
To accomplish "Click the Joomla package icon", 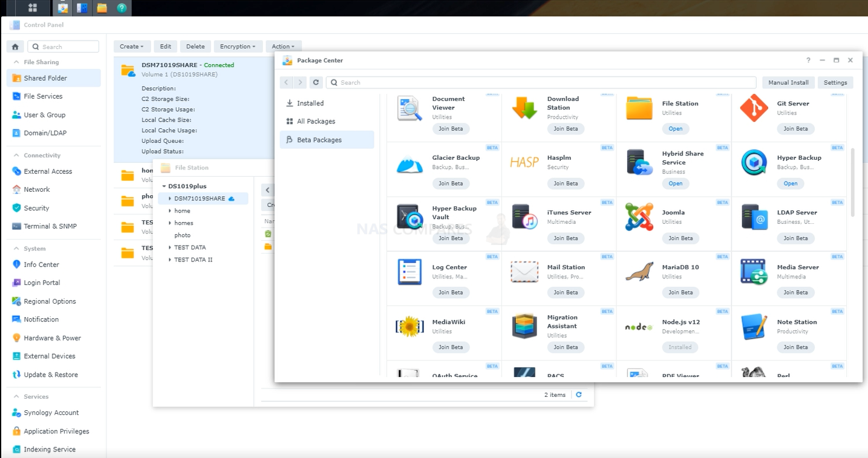I will [639, 217].
